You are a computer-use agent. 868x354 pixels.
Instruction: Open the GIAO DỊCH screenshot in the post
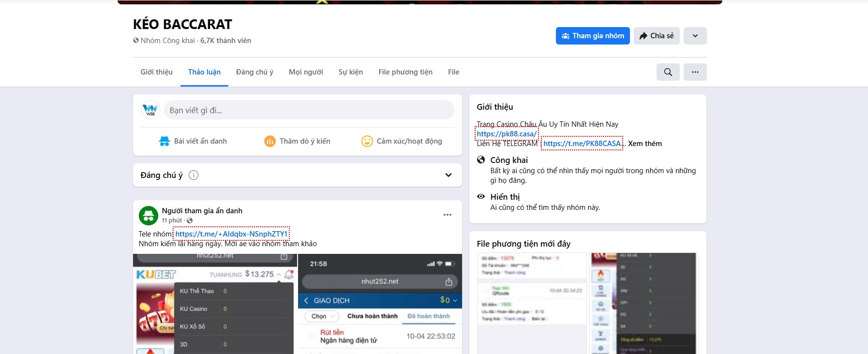[x=380, y=304]
